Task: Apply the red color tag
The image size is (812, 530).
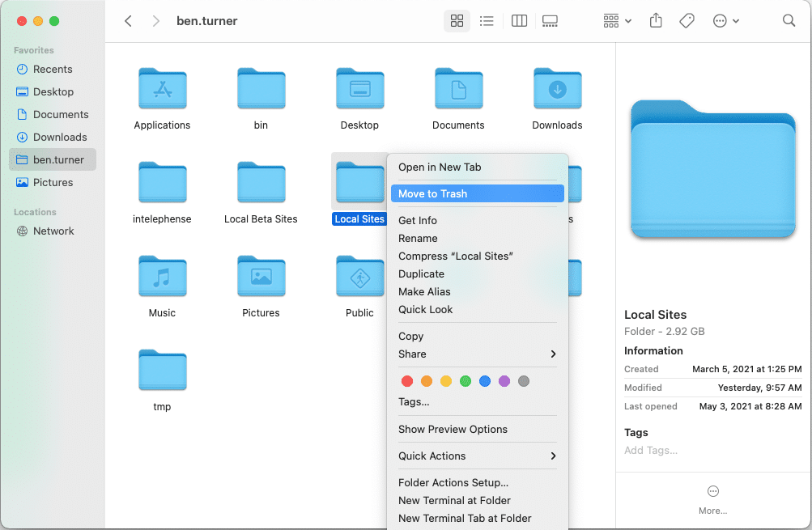Action: 407,381
